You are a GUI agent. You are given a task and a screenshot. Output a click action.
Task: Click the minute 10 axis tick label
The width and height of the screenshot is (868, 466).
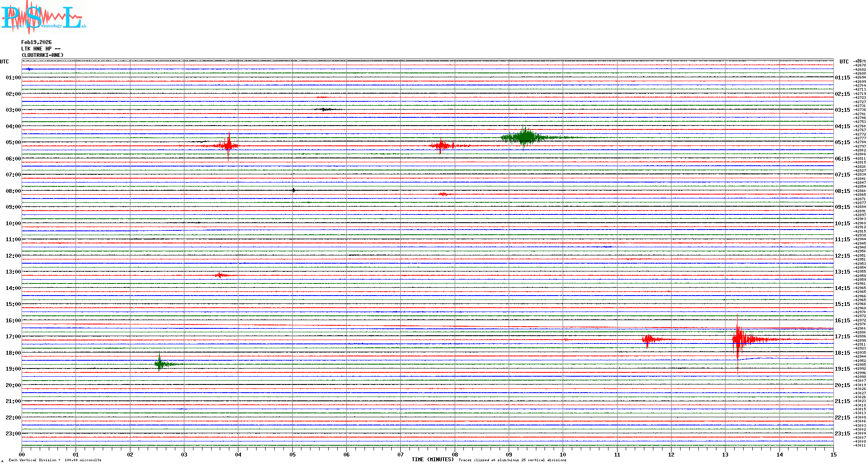(x=563, y=454)
